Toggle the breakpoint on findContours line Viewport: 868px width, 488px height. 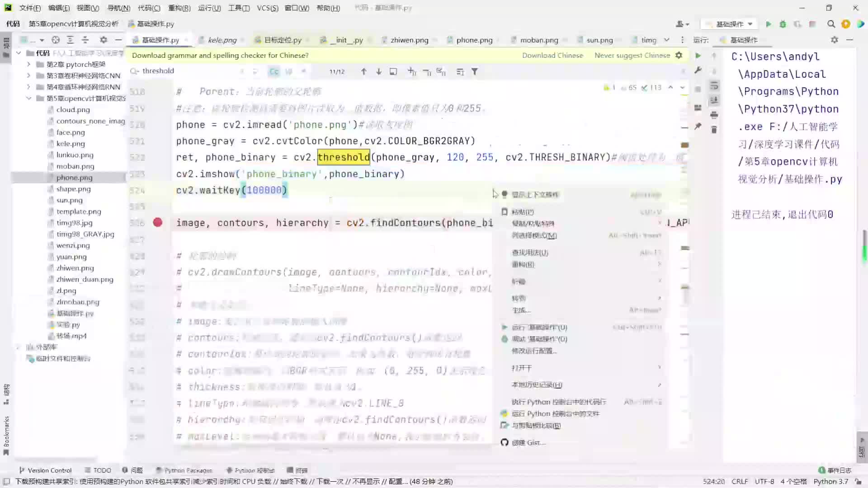tap(157, 222)
